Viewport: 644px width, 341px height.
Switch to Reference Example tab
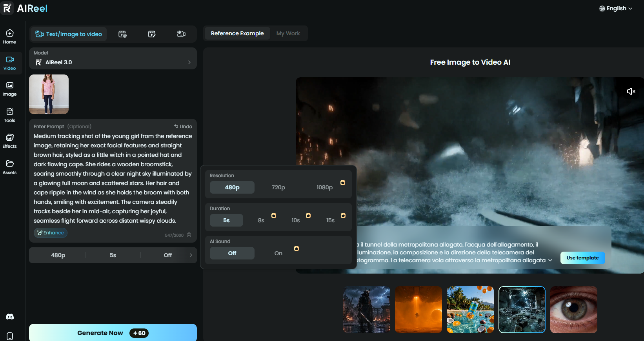(237, 33)
